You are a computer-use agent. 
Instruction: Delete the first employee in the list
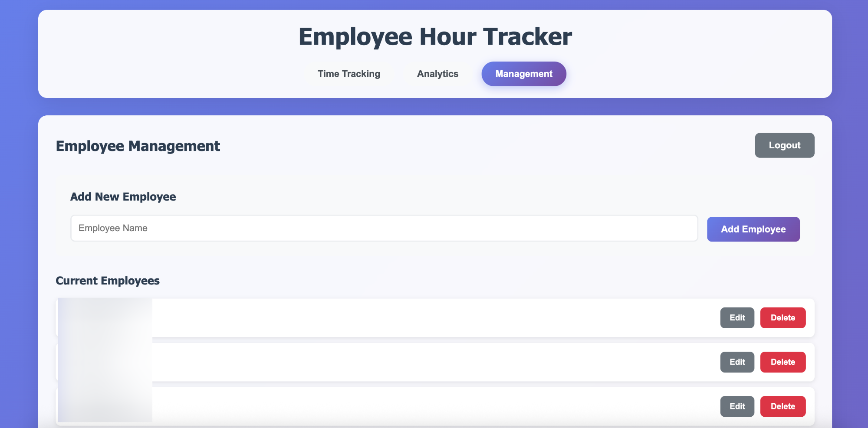coord(783,318)
